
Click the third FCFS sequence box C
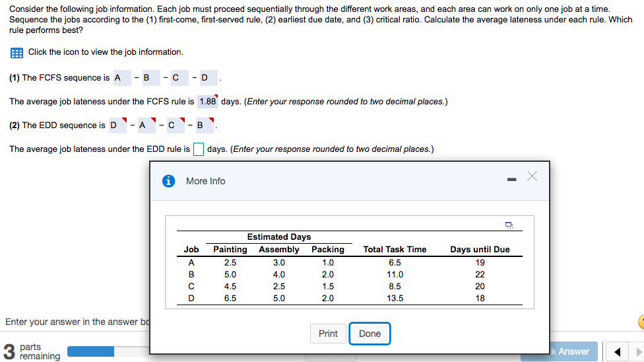(x=180, y=78)
